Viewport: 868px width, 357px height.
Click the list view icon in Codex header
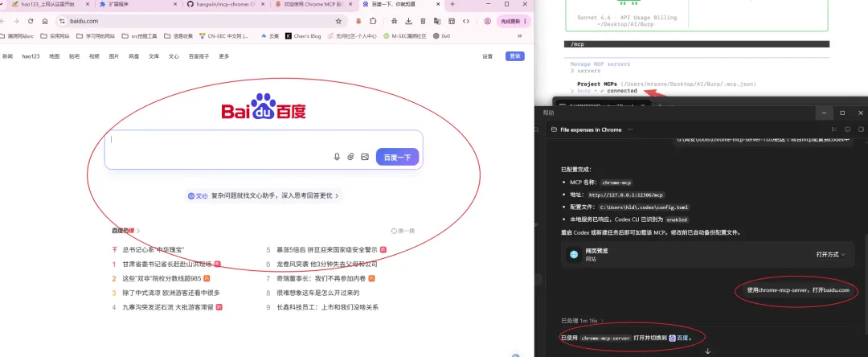(x=833, y=129)
